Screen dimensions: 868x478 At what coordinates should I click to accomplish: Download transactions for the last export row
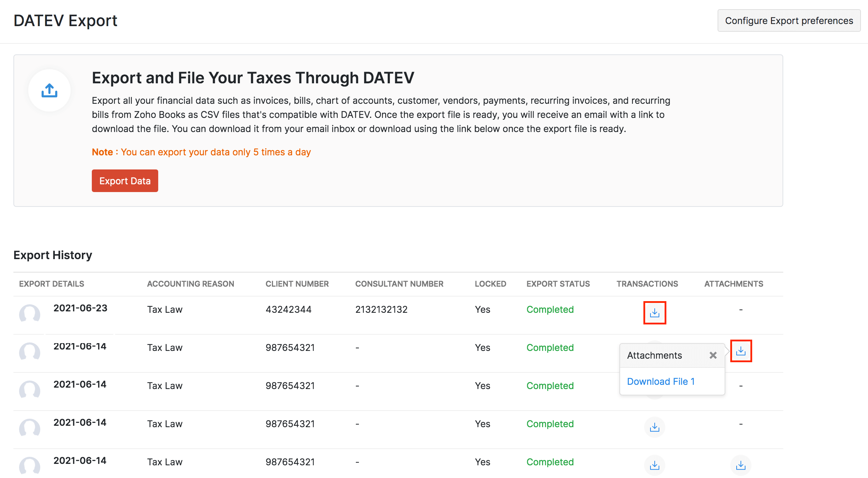point(655,465)
